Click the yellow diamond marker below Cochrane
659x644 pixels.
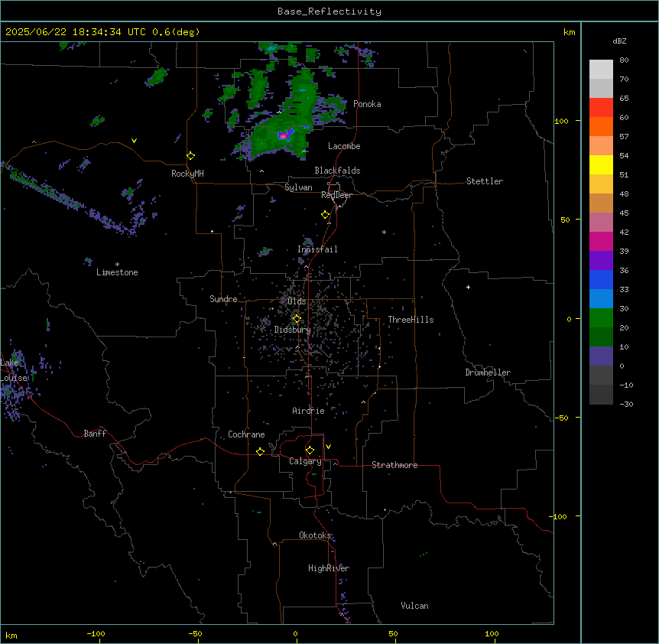260,451
